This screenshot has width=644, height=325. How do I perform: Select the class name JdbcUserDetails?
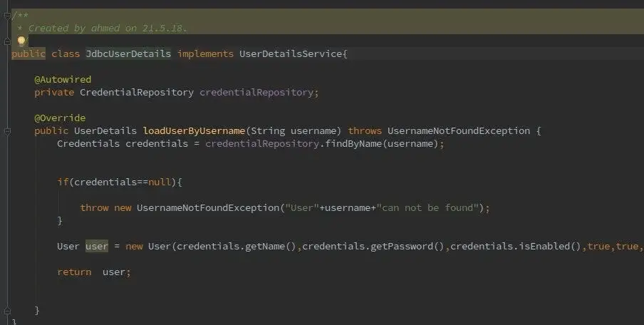(x=128, y=54)
